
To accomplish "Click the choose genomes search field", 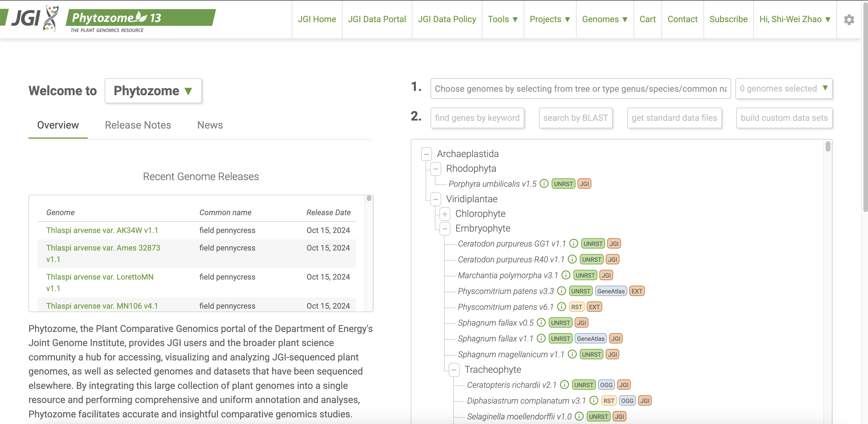I will pos(580,89).
